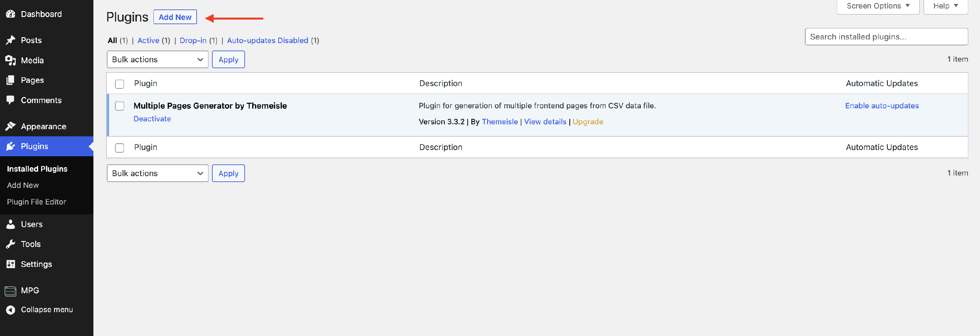
Task: Expand the Help dropdown tab
Action: [945, 6]
